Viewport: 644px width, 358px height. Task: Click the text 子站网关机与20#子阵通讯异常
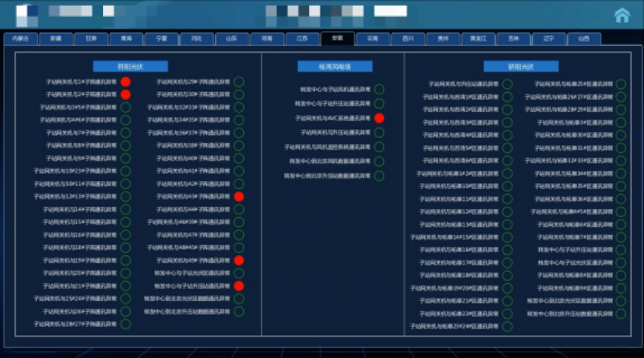tap(80, 273)
